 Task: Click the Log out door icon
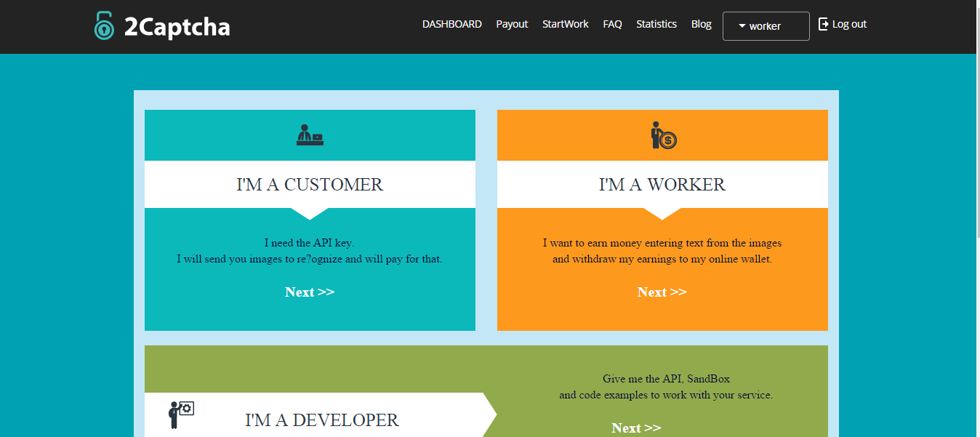point(824,24)
